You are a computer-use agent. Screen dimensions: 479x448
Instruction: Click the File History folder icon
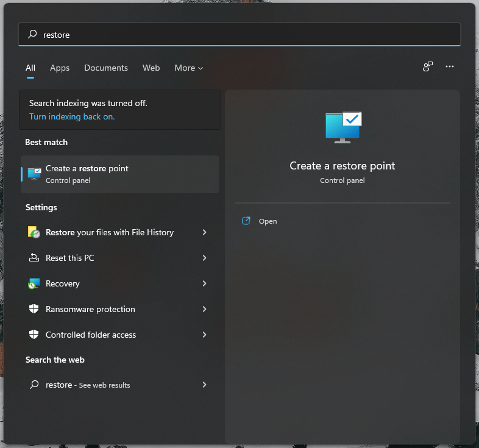34,232
